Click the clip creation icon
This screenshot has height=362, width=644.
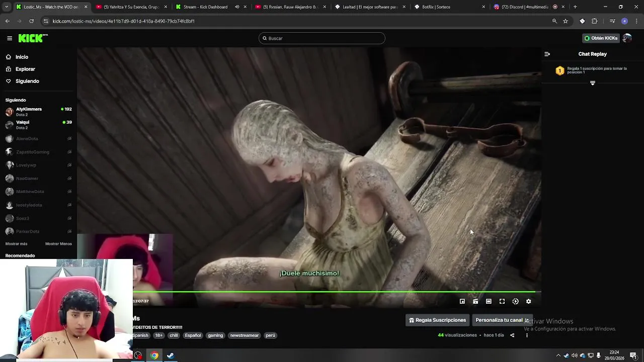coord(475,301)
